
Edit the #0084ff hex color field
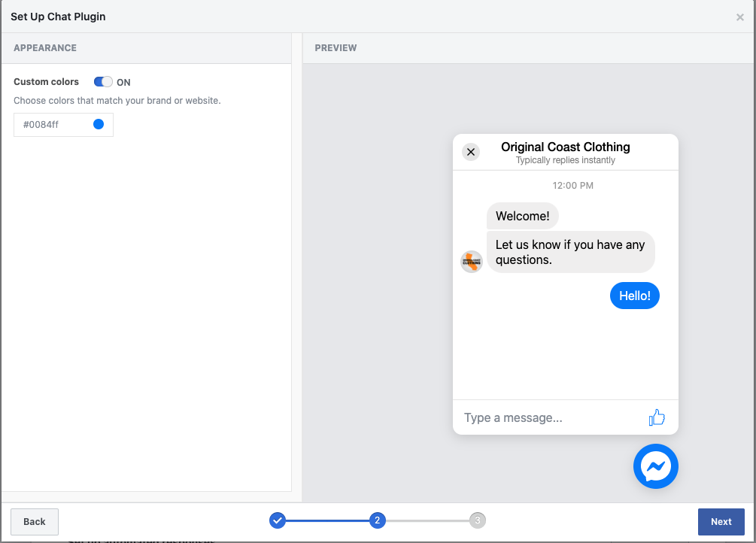[x=64, y=125]
